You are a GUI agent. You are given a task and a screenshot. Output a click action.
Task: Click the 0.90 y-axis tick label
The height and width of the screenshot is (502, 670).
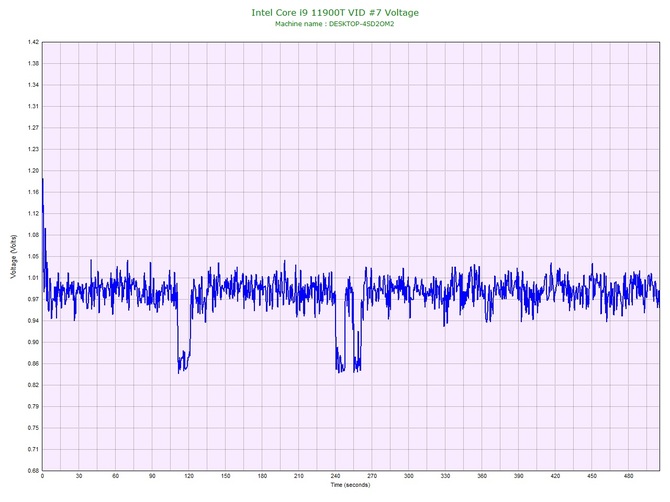click(x=33, y=342)
